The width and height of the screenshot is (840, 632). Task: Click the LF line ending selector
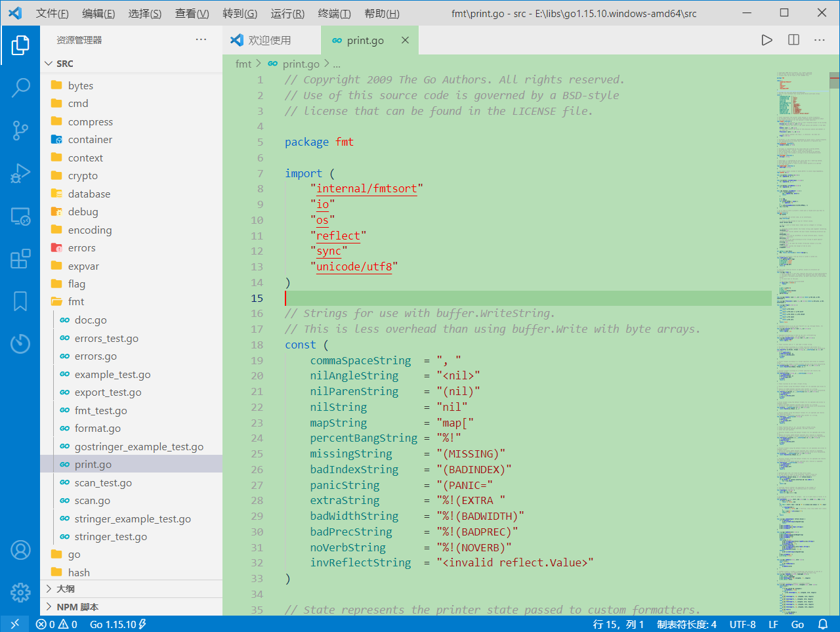[773, 624]
